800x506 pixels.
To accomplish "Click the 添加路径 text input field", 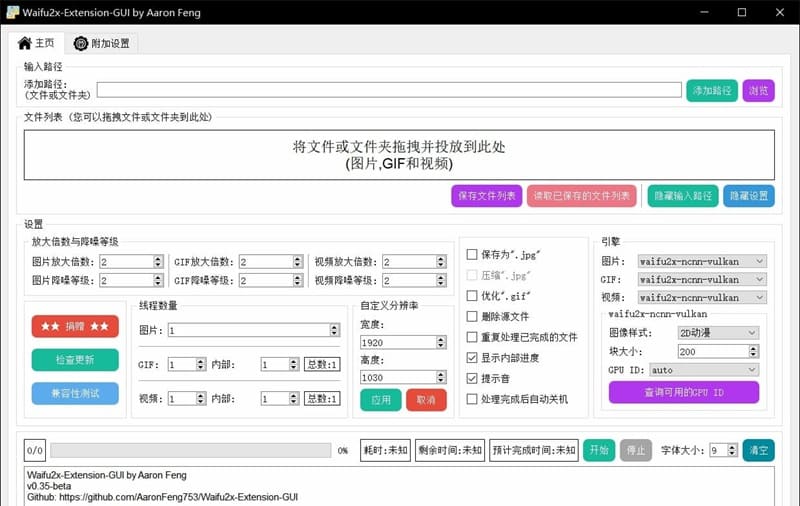I will pyautogui.click(x=389, y=90).
